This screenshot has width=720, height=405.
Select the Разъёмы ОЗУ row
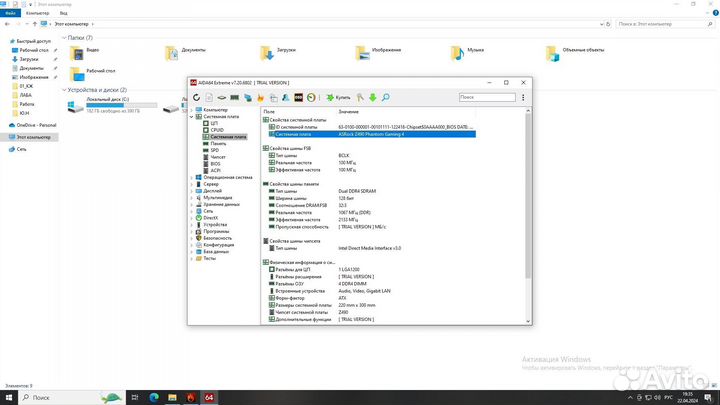(x=372, y=284)
